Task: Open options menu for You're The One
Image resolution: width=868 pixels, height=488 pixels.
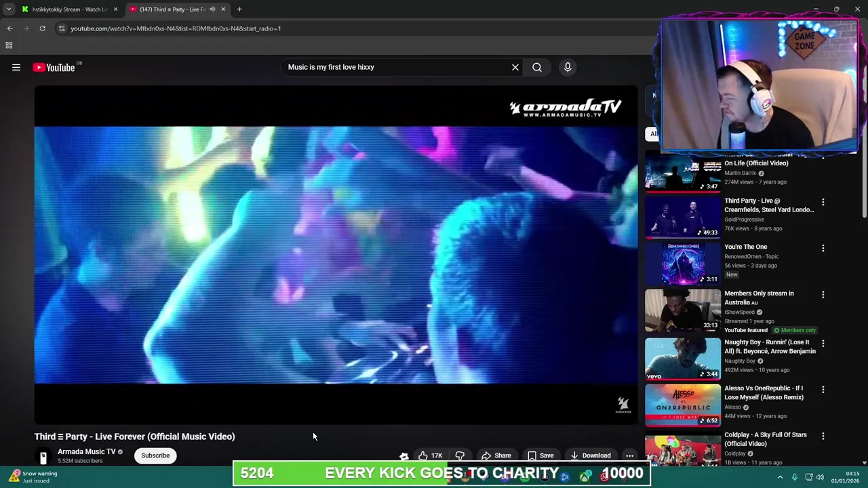Action: click(x=823, y=248)
